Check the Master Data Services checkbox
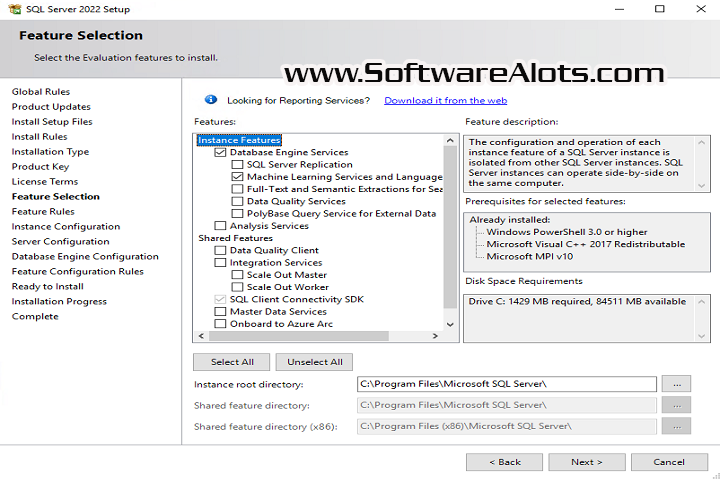The width and height of the screenshot is (720, 480). pos(220,311)
